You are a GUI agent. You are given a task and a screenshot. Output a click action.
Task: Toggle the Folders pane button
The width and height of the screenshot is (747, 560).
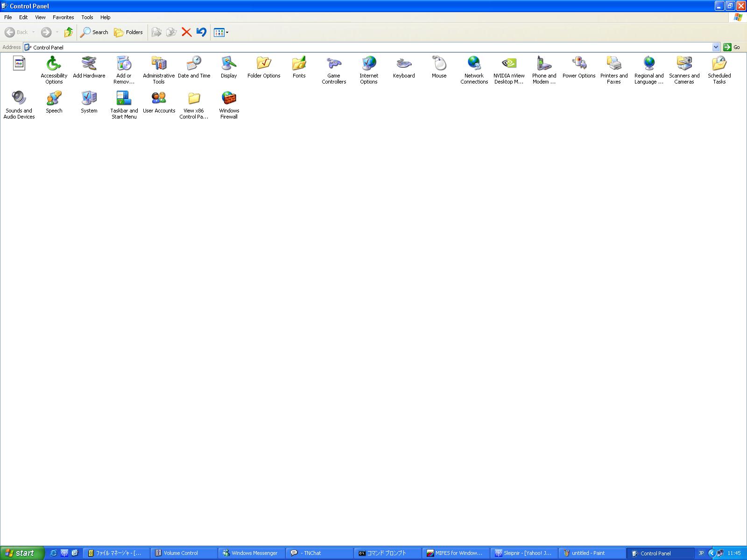(128, 32)
